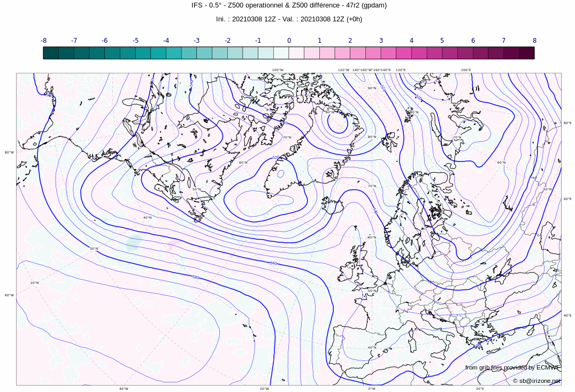575x392 pixels.
Task: Click the '20°W' longitude label on the bottom axis
Action: click(x=264, y=389)
